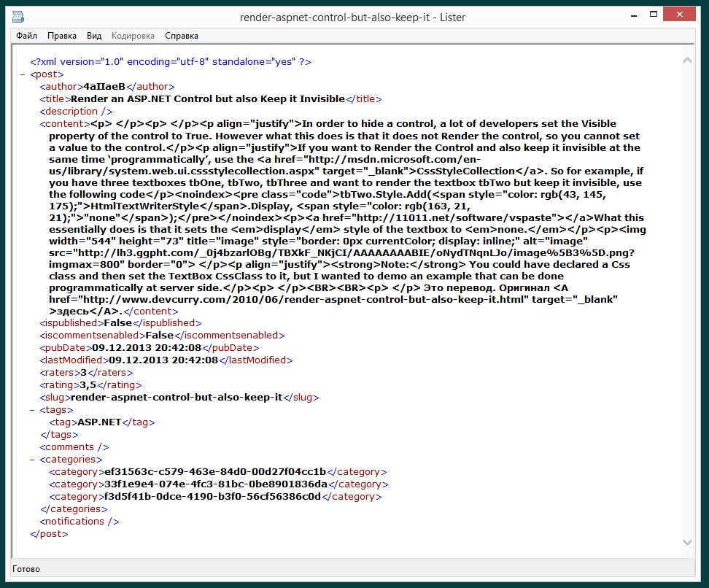709x588 pixels.
Task: Click the opening content tag
Action: (x=65, y=123)
